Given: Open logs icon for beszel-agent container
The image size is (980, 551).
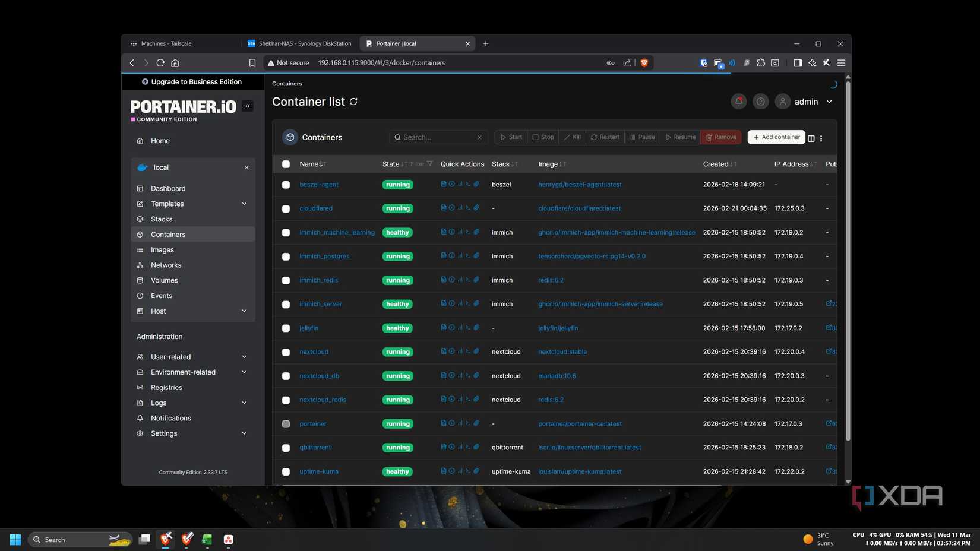Looking at the screenshot, I should 443,184.
